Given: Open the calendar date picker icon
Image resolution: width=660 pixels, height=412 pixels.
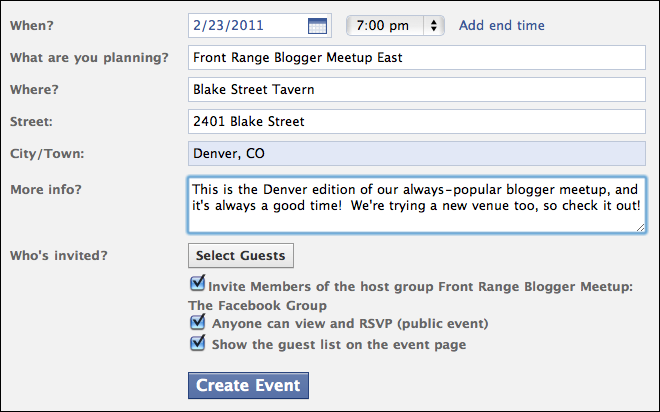Looking at the screenshot, I should (x=317, y=26).
